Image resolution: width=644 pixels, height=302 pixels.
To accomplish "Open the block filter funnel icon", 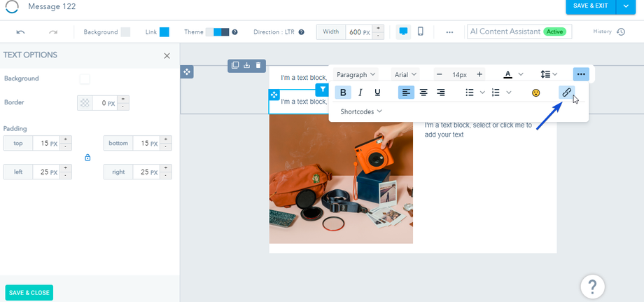I will [323, 90].
